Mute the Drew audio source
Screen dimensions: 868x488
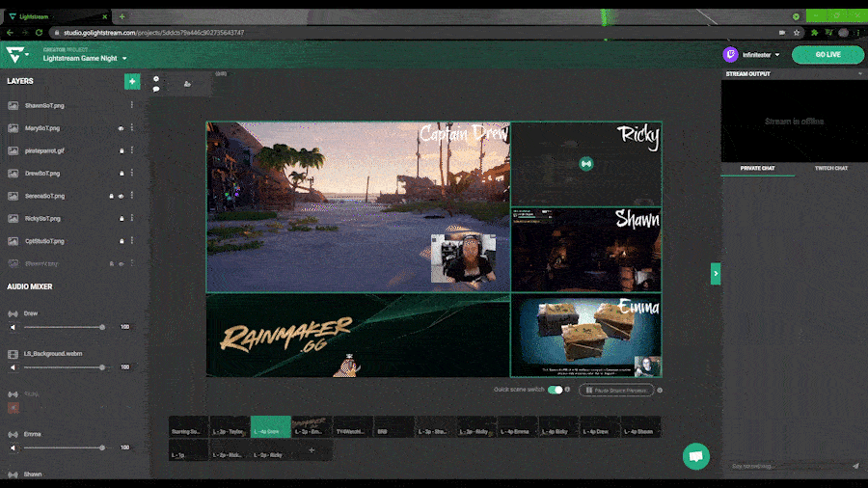click(x=13, y=328)
